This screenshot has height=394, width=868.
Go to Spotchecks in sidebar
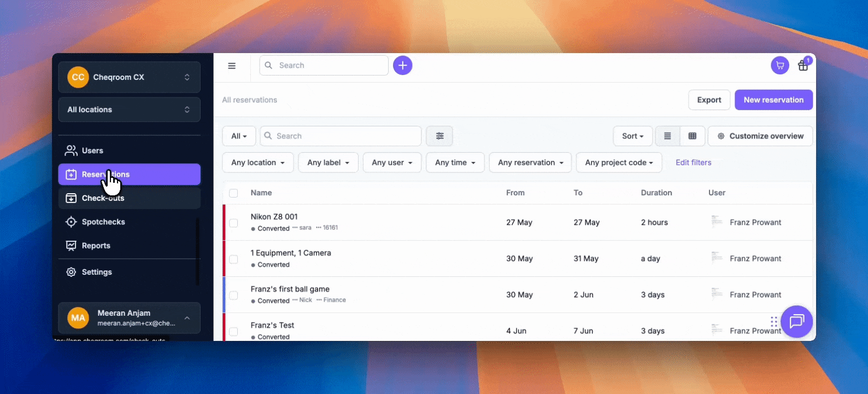pos(103,222)
